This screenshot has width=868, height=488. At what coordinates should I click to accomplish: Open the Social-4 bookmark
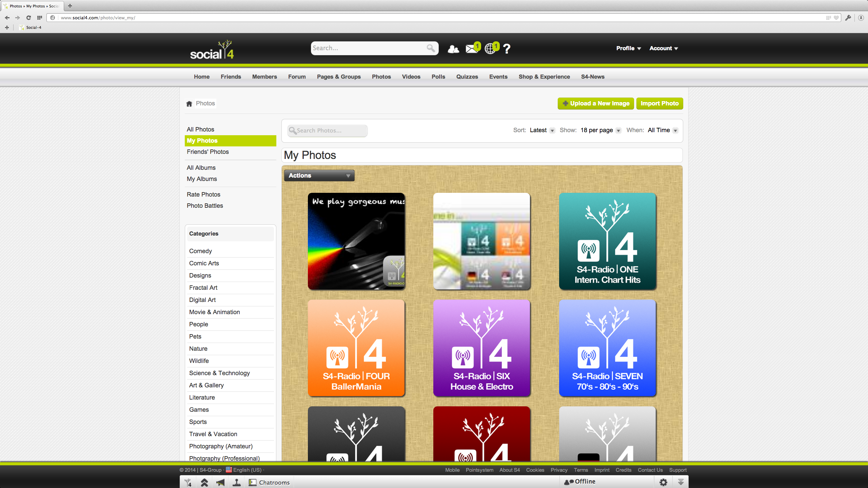(x=31, y=27)
